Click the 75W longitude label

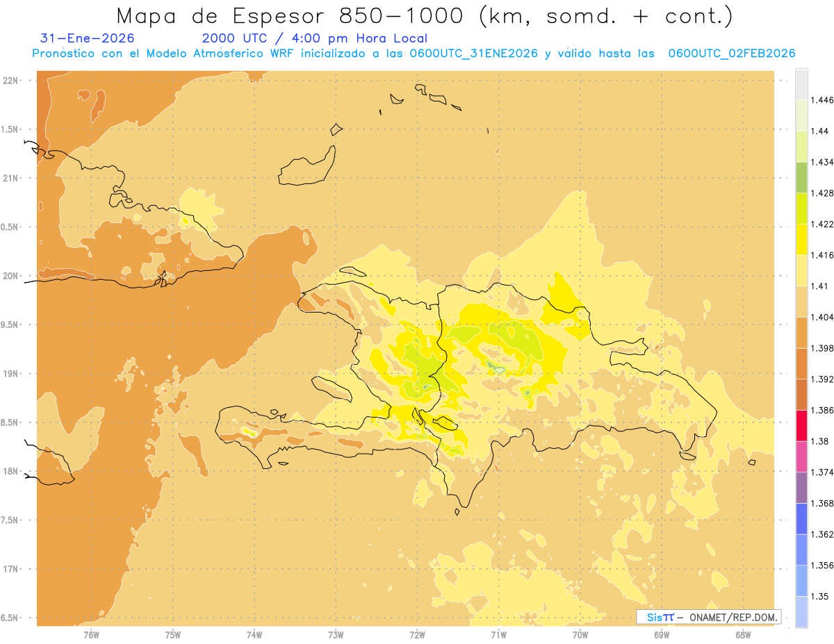click(x=173, y=635)
